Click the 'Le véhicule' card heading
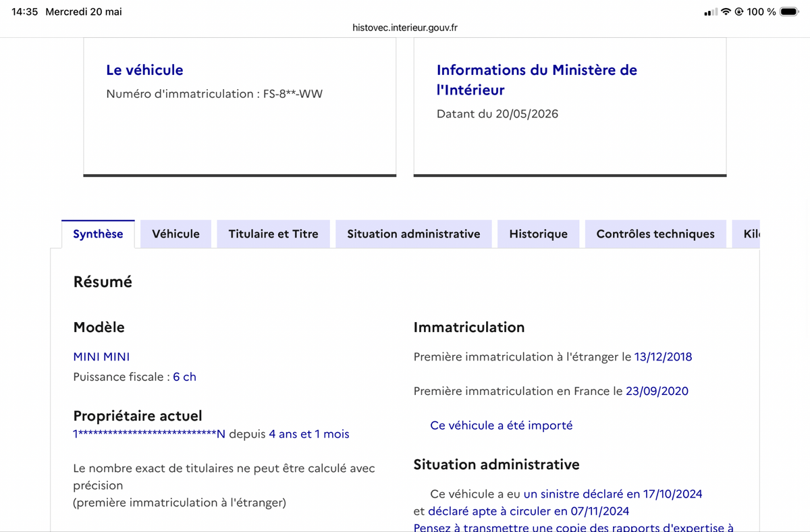Image resolution: width=810 pixels, height=532 pixels. (x=144, y=70)
